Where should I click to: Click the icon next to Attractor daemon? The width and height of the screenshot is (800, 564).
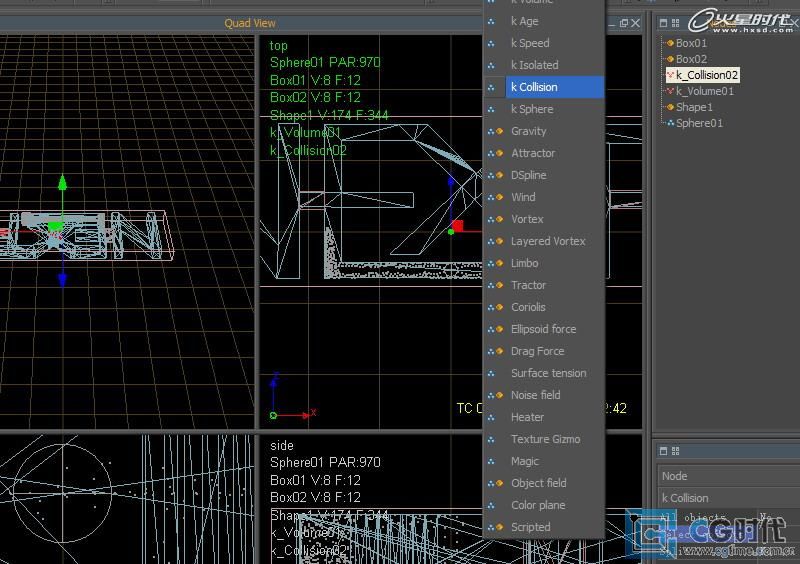pos(495,153)
